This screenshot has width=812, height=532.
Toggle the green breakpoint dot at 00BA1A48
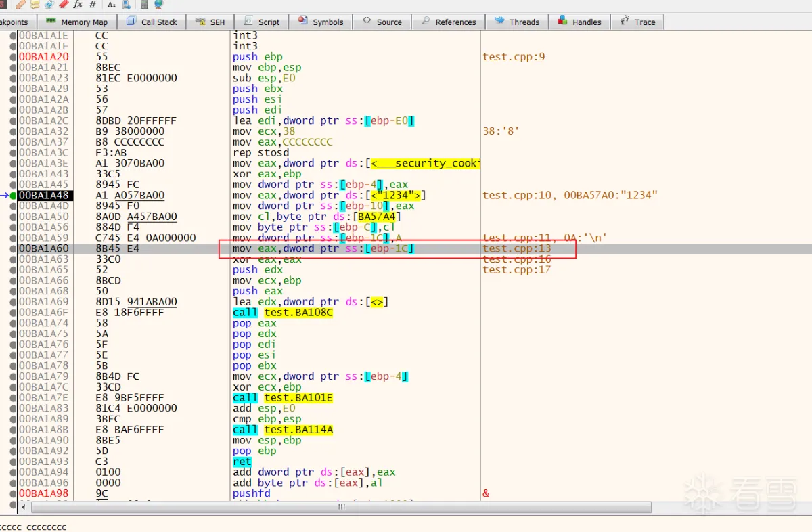[x=13, y=196]
